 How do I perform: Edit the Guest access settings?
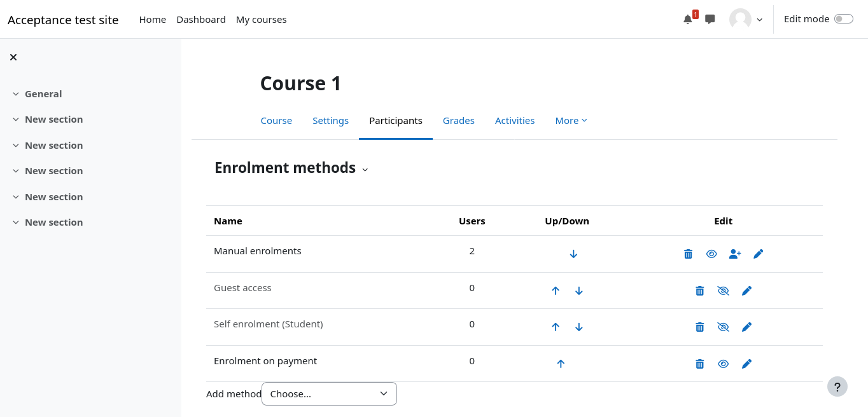pos(746,291)
